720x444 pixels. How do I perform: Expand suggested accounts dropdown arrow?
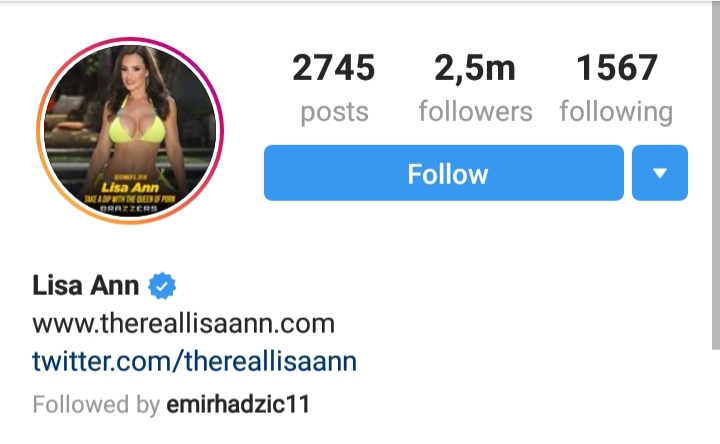[660, 173]
